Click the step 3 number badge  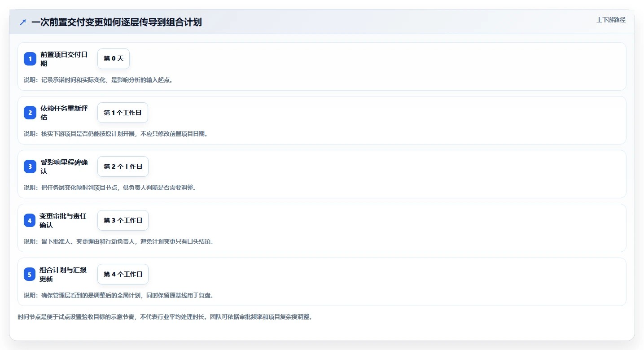point(30,166)
